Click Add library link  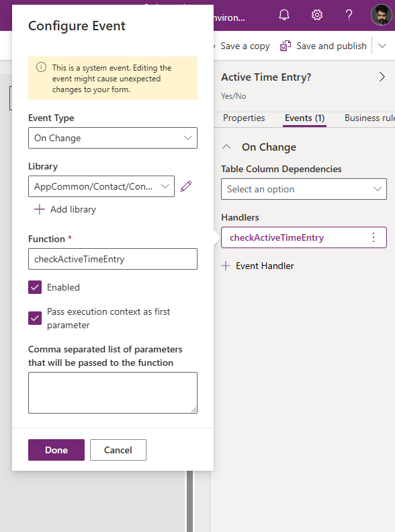[x=73, y=209]
